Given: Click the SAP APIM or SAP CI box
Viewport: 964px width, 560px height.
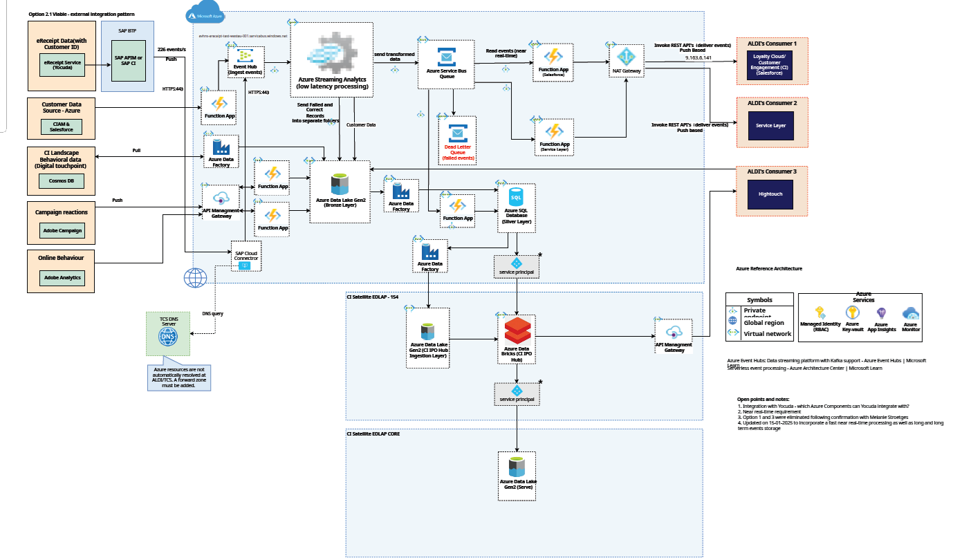Looking at the screenshot, I should pyautogui.click(x=130, y=60).
